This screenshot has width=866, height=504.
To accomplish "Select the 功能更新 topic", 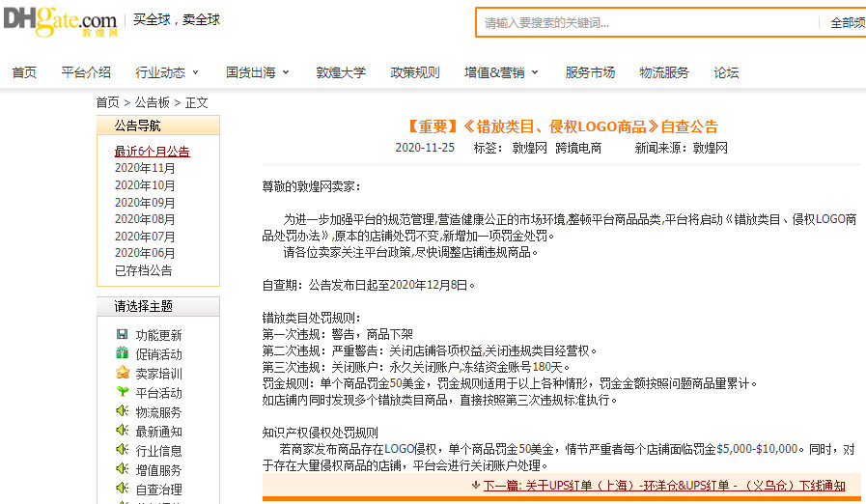I will pos(158,335).
